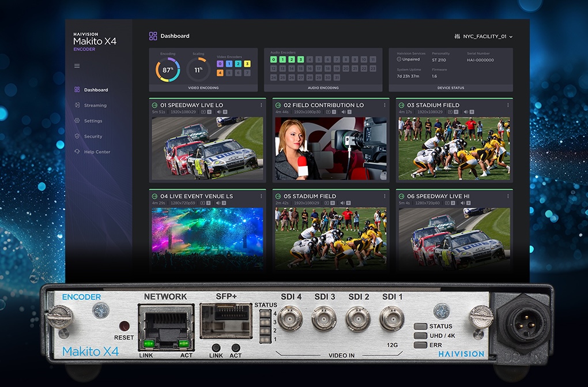Click status icon of 05 STADIUM FIELD
Image resolution: width=588 pixels, height=387 pixels.
[278, 196]
